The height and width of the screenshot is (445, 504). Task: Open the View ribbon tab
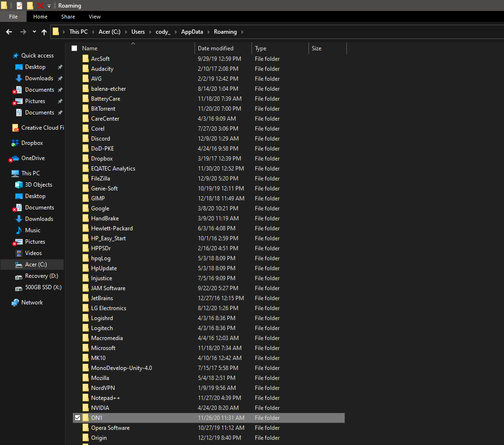pyautogui.click(x=94, y=17)
